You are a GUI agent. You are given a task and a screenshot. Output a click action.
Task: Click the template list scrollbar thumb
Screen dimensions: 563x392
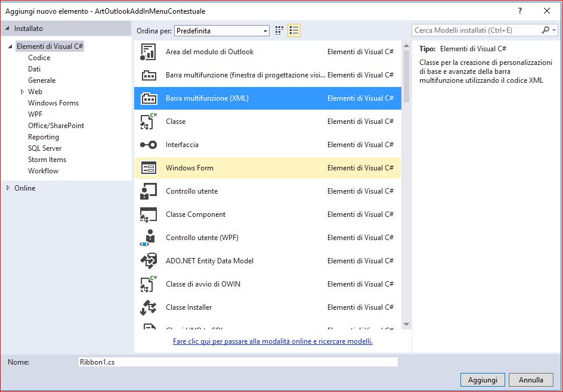[x=407, y=76]
